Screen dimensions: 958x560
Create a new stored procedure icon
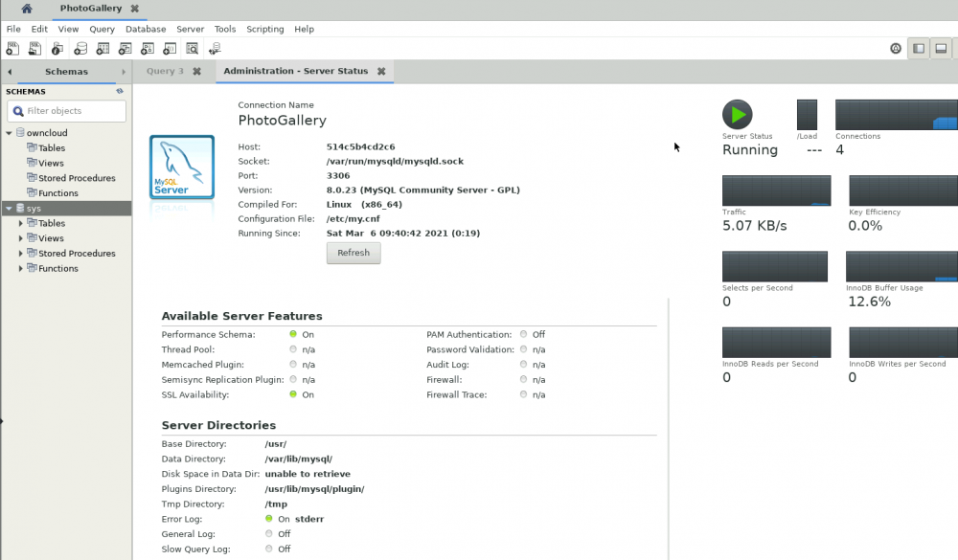[148, 48]
